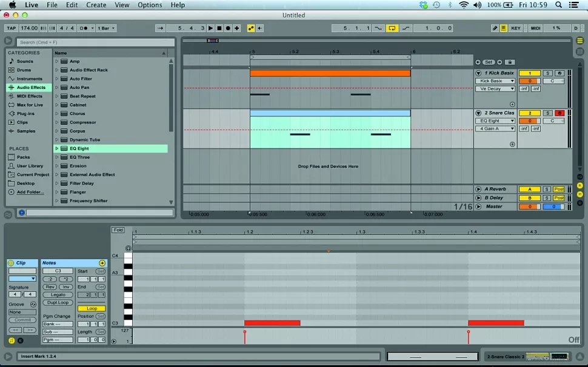This screenshot has width=588, height=367.
Task: Open the Options menu
Action: (x=150, y=5)
